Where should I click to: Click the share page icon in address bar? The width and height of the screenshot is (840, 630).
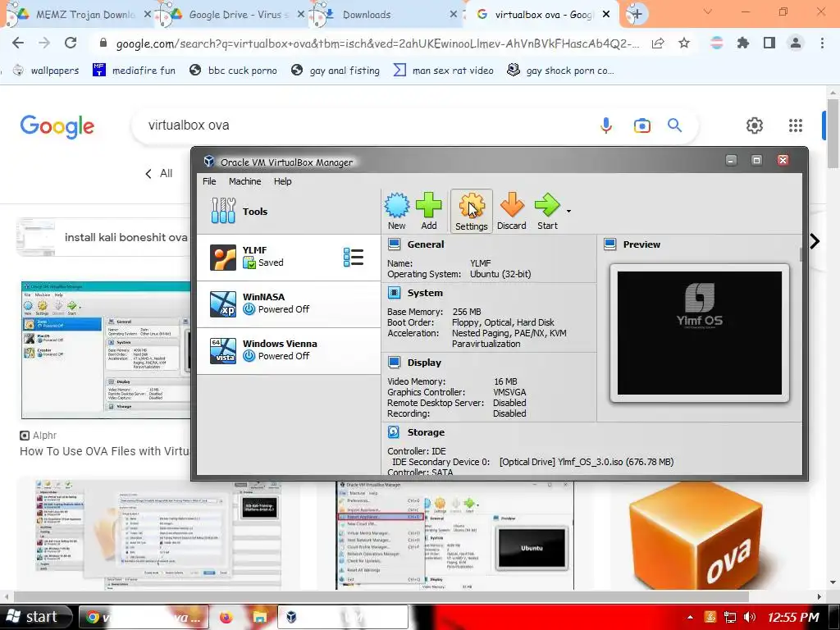point(658,43)
